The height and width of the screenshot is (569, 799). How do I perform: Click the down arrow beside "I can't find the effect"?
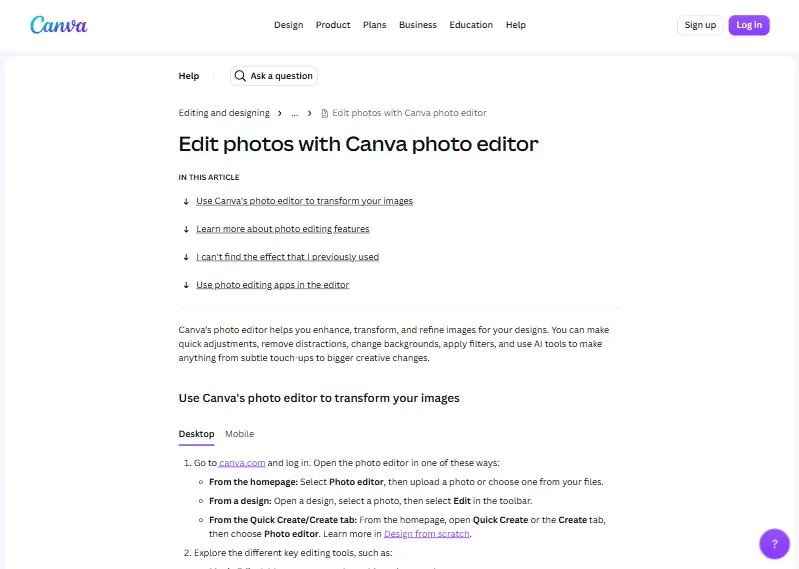point(186,257)
